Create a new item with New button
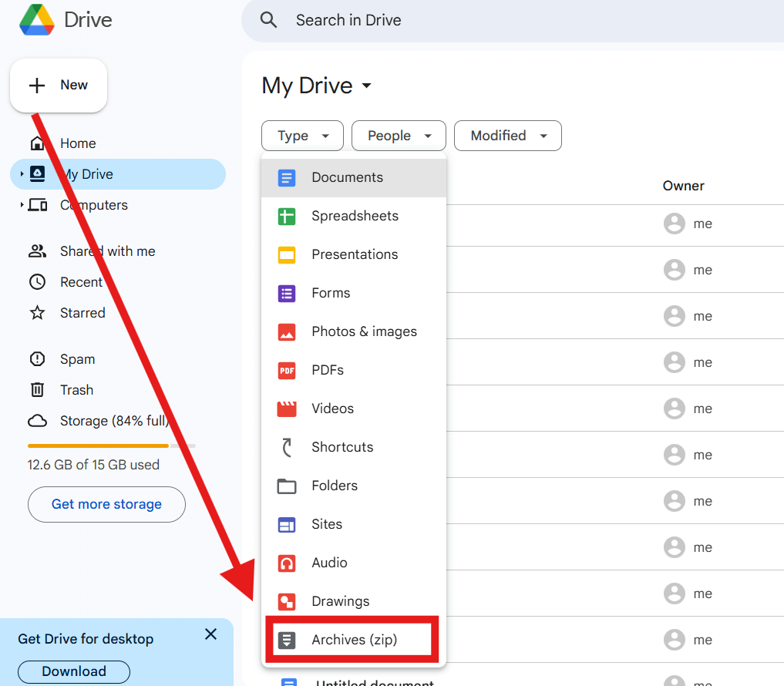This screenshot has height=686, width=784. click(59, 85)
